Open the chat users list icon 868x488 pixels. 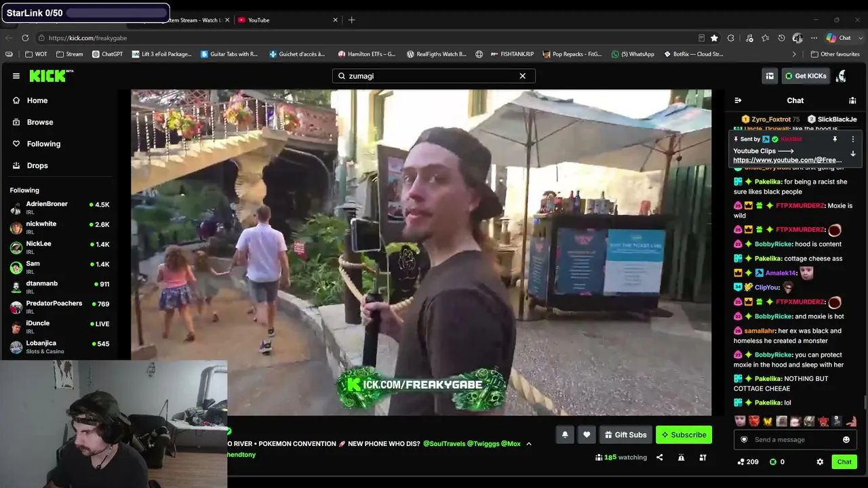(852, 100)
